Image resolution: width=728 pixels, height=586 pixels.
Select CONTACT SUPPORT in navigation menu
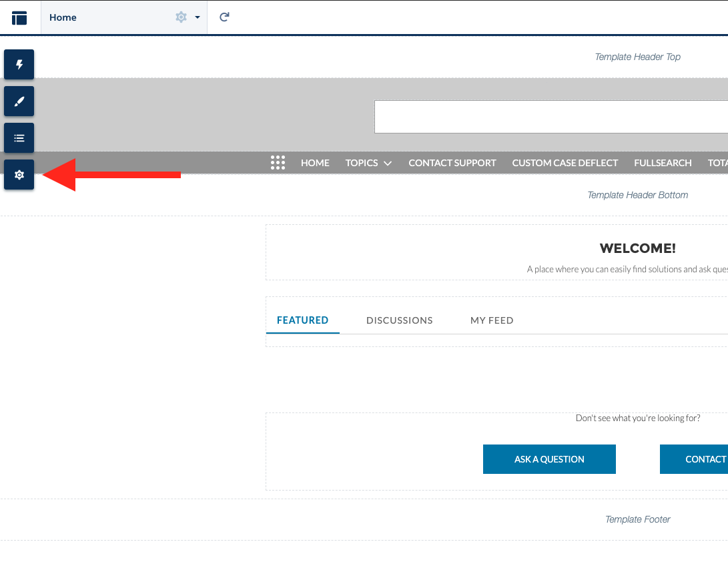(x=452, y=163)
